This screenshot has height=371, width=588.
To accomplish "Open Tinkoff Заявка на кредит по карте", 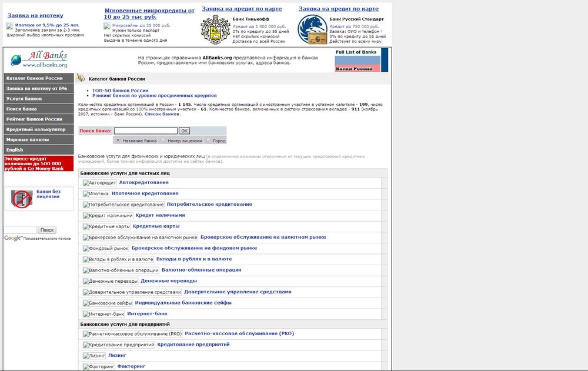I will 242,9.
